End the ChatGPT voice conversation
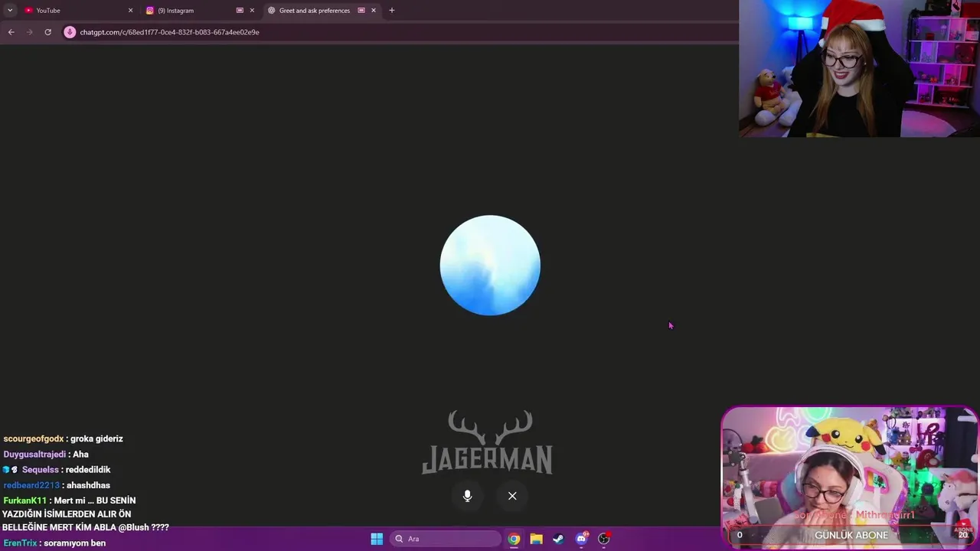The image size is (980, 551). [x=512, y=496]
